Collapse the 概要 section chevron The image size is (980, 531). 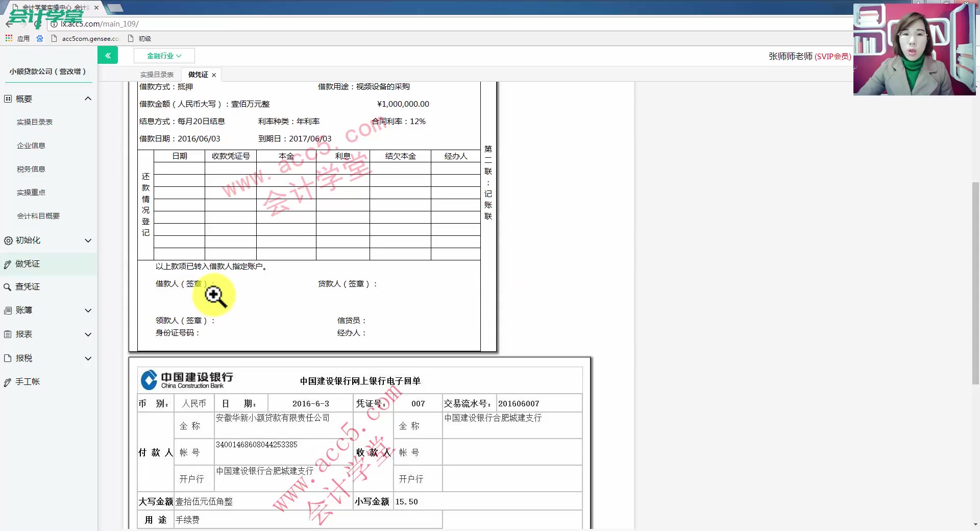[88, 99]
